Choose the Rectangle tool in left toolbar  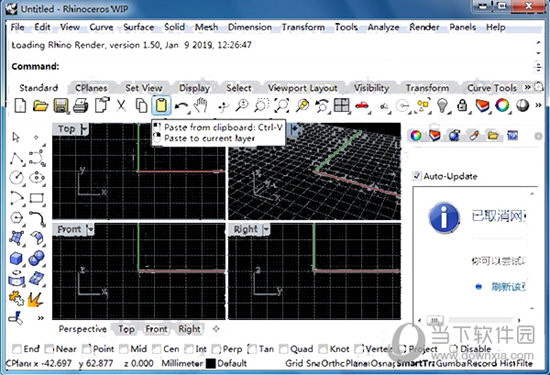(x=36, y=198)
